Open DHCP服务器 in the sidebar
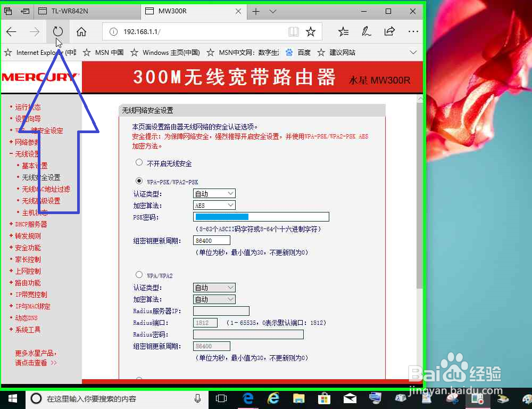Screen dimensions: 532x409 (x=31, y=224)
